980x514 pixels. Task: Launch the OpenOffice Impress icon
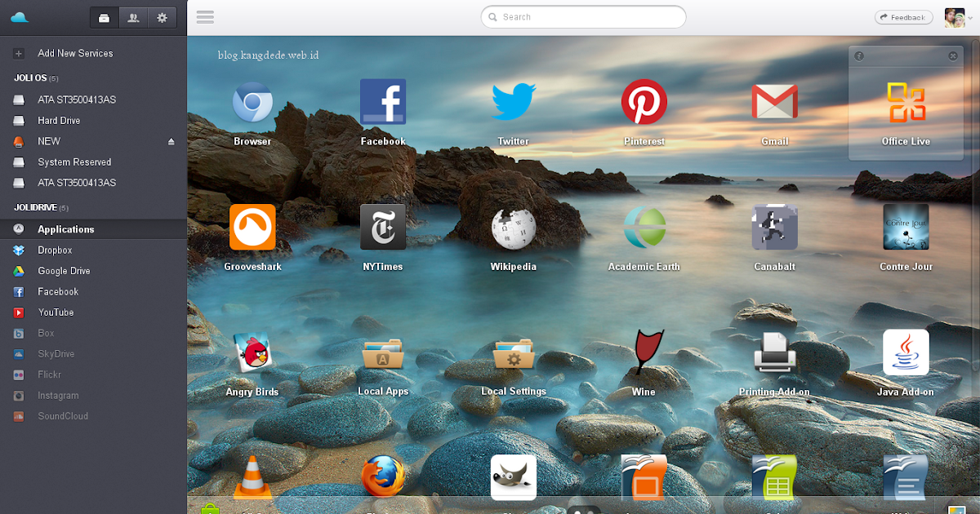pos(644,477)
